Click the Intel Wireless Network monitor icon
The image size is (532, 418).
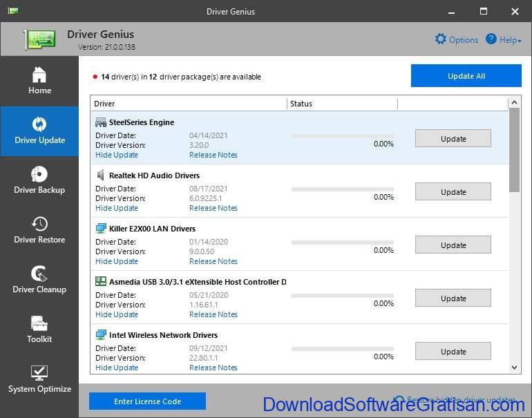click(101, 334)
